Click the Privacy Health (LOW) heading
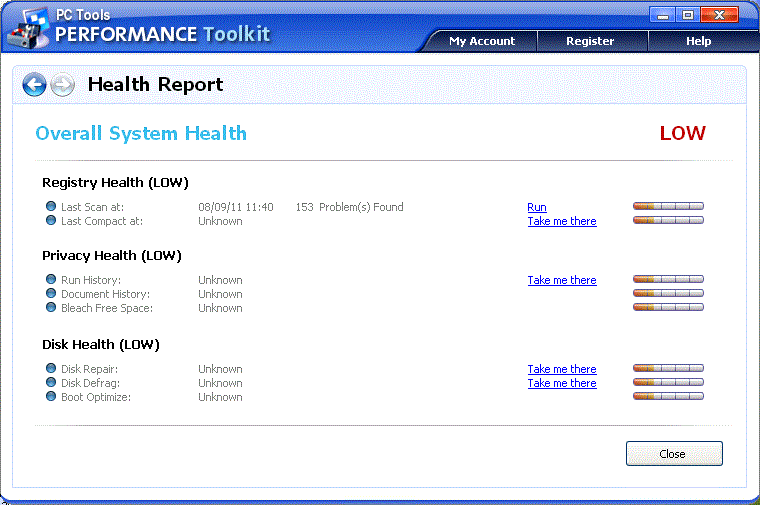The image size is (760, 505). [112, 256]
